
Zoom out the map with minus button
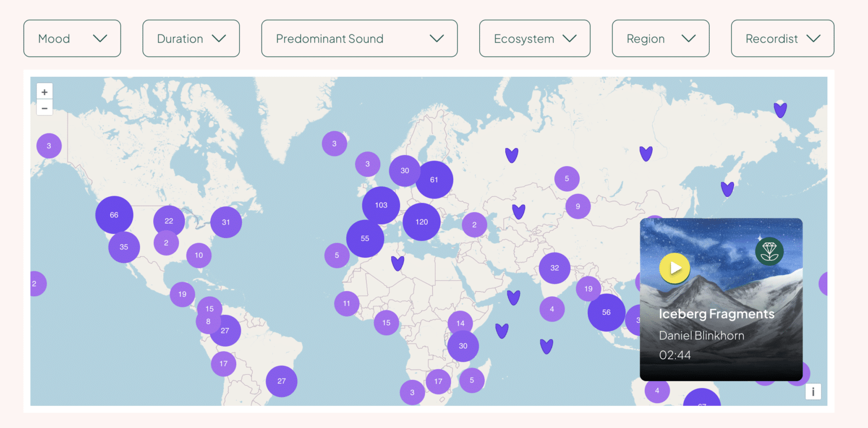pyautogui.click(x=45, y=107)
